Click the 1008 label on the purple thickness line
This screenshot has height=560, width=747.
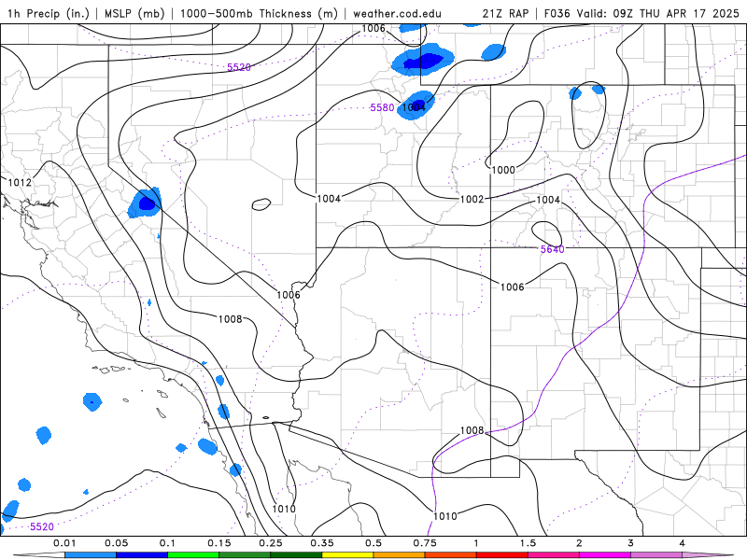[472, 430]
